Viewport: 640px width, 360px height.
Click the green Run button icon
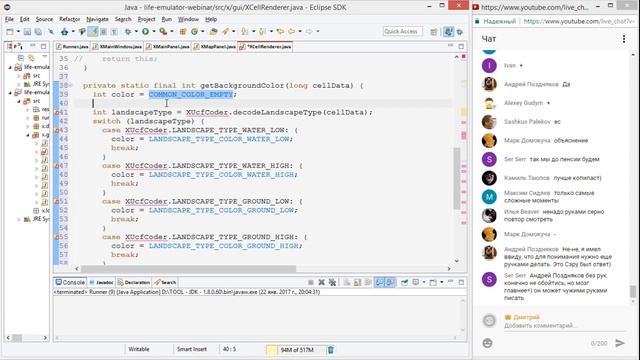tap(145, 31)
